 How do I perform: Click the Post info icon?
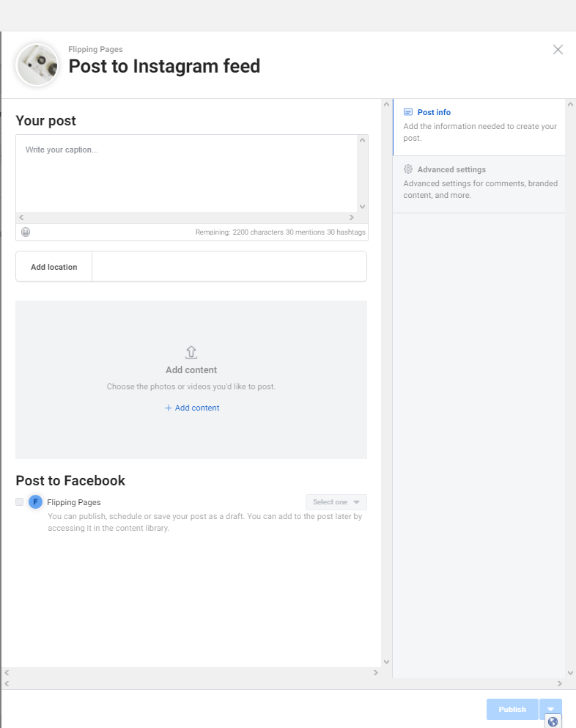[x=408, y=112]
